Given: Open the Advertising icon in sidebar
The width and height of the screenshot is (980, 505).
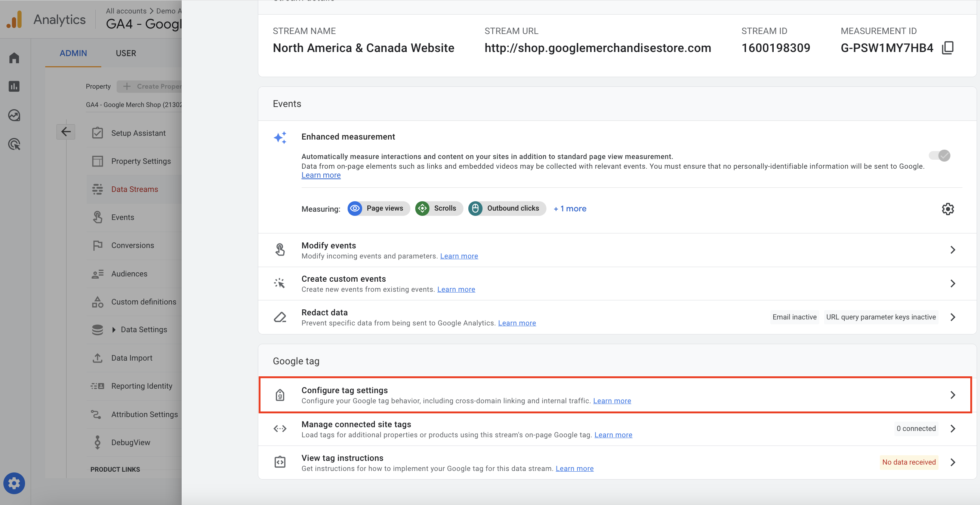Looking at the screenshot, I should [x=15, y=144].
